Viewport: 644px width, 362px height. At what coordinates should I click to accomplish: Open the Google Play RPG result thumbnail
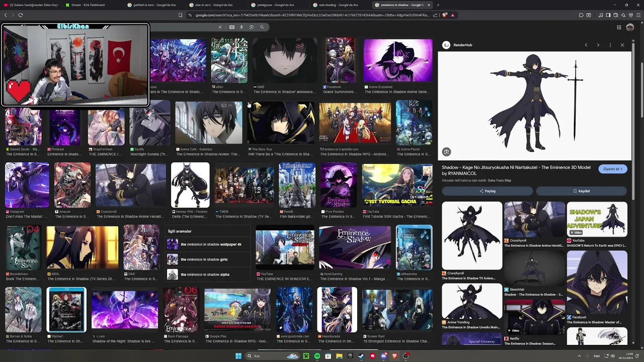(237, 310)
